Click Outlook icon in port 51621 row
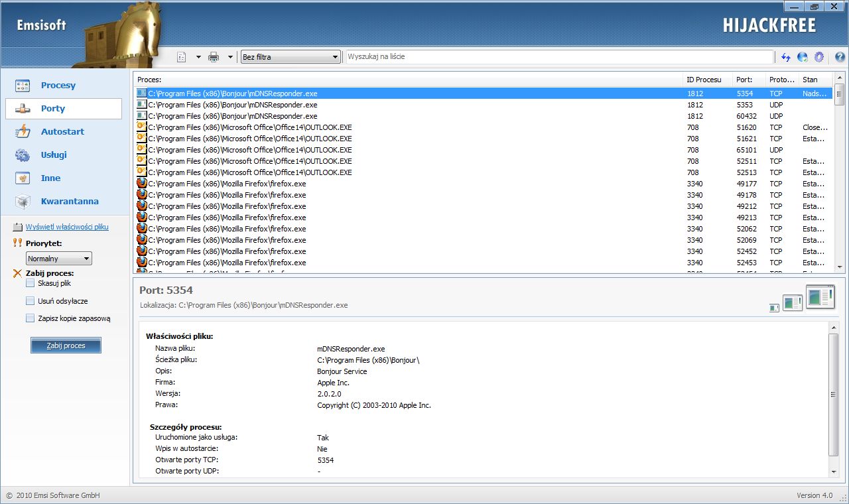849x504 pixels. (x=141, y=139)
